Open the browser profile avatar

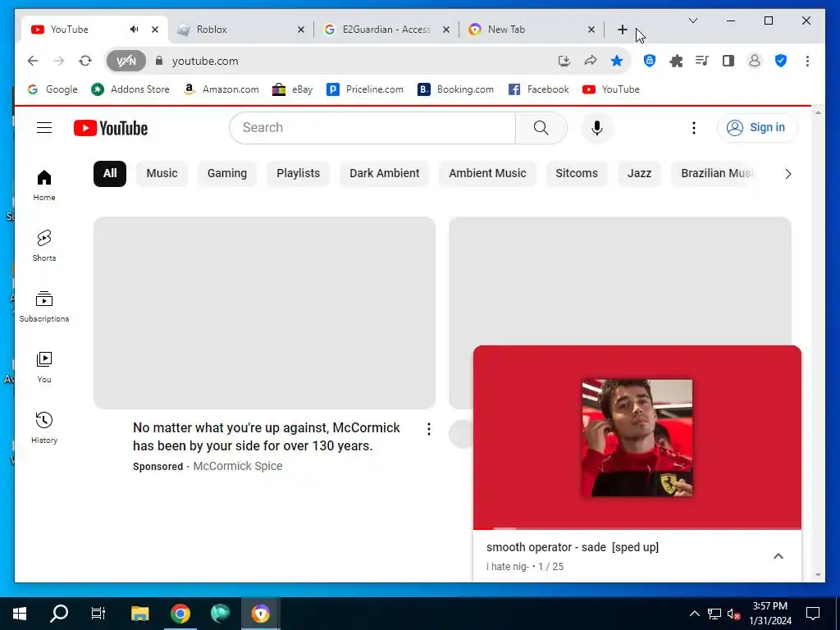[x=755, y=61]
